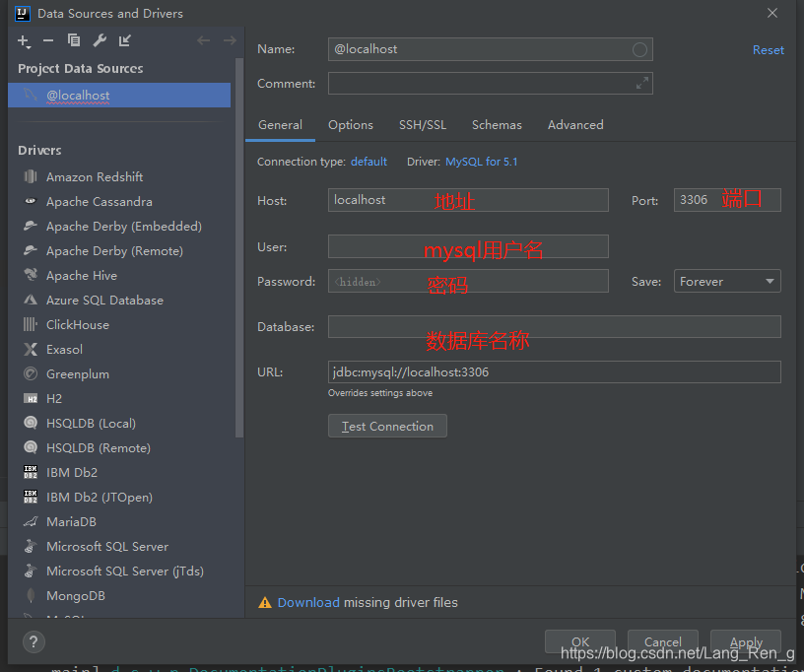Open the Advanced tab
This screenshot has height=672, width=804.
(575, 125)
